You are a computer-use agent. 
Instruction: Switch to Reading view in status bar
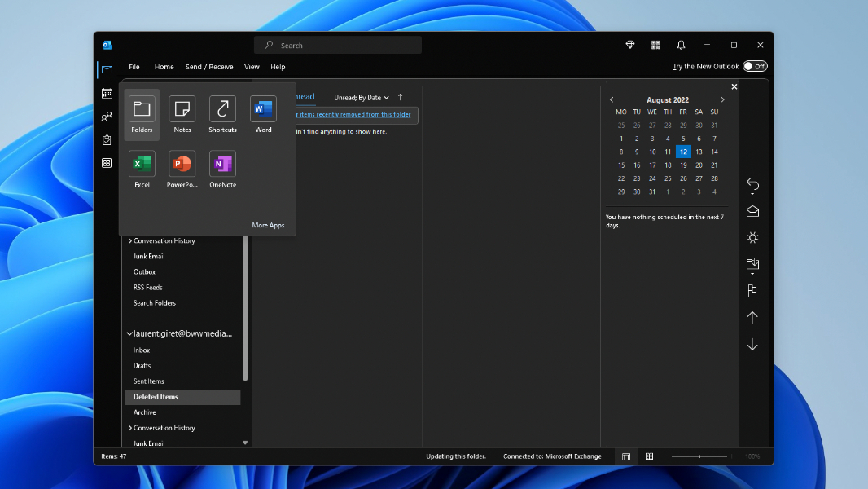(649, 456)
